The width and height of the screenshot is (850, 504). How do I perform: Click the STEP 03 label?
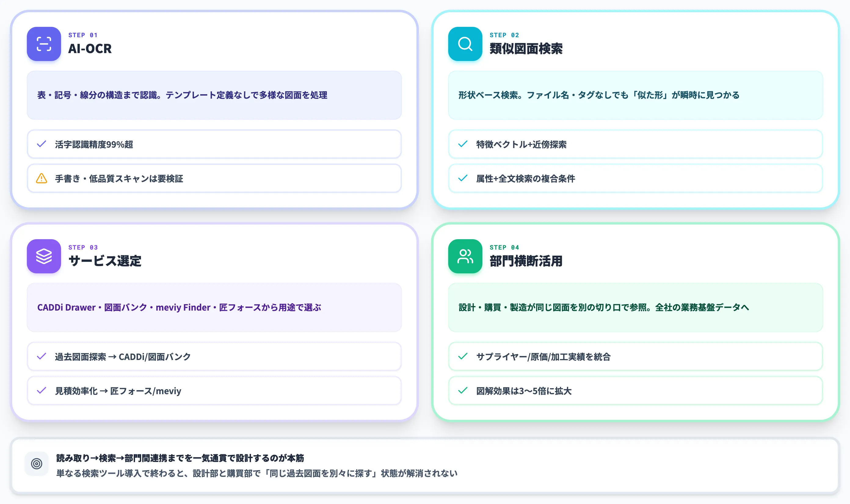(x=83, y=247)
